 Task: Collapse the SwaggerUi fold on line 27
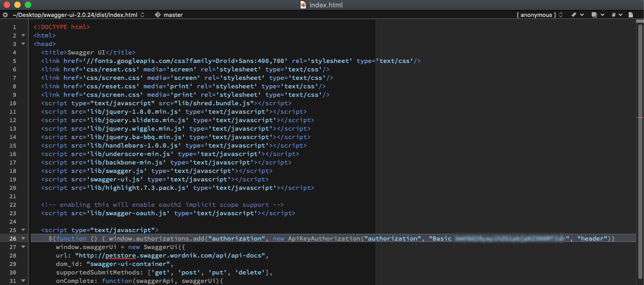pyautogui.click(x=23, y=247)
